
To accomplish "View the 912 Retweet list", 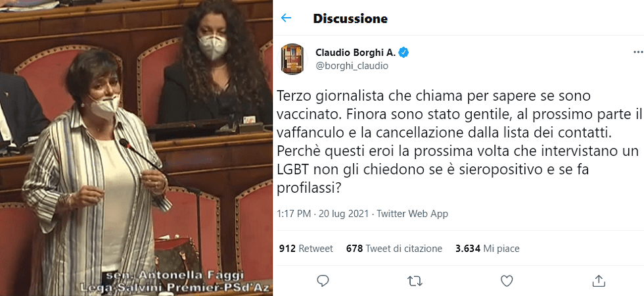I will (306, 249).
